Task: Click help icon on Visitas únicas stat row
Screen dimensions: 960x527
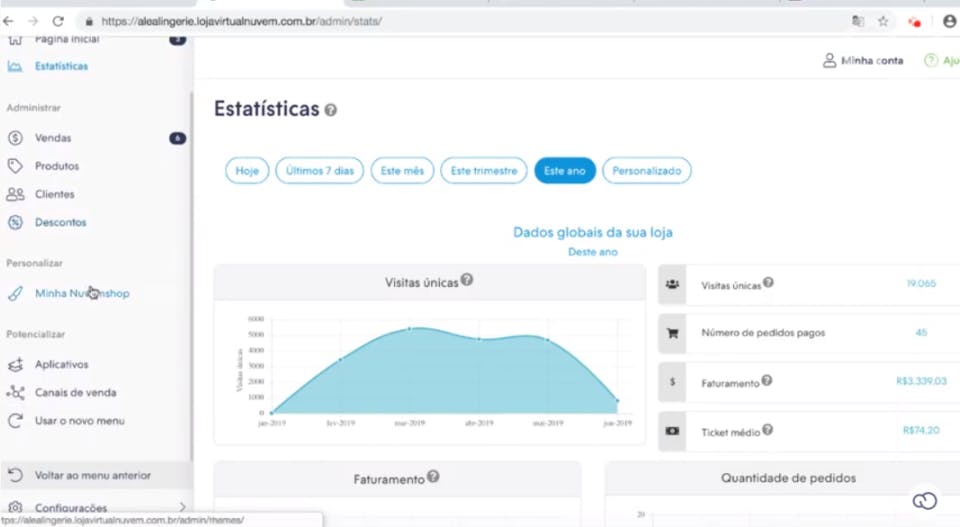Action: coord(768,282)
